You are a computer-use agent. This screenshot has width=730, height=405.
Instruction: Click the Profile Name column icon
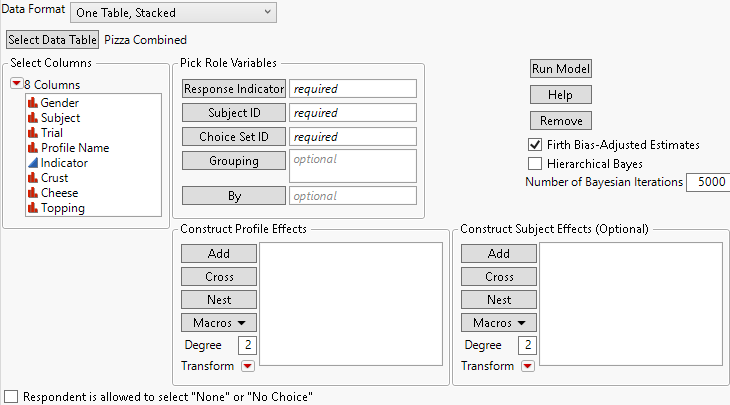point(33,147)
